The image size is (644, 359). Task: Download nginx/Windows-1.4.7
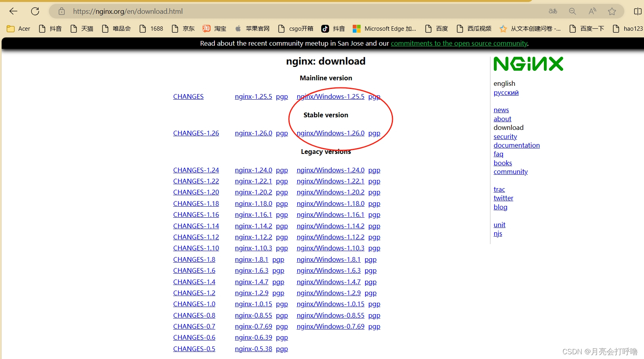pos(328,282)
